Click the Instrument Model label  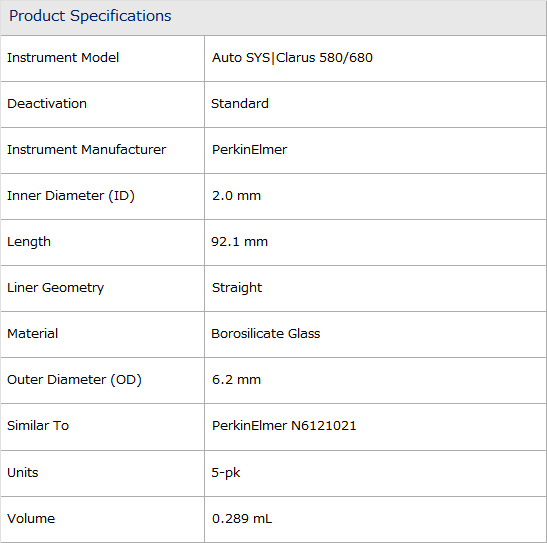(x=63, y=58)
